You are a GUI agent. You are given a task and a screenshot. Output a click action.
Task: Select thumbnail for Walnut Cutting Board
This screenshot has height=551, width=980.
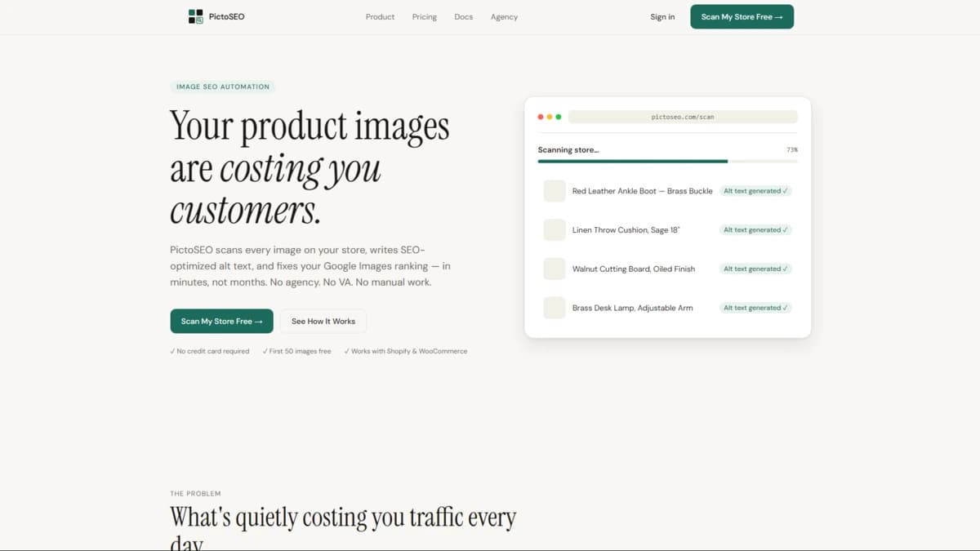click(555, 269)
